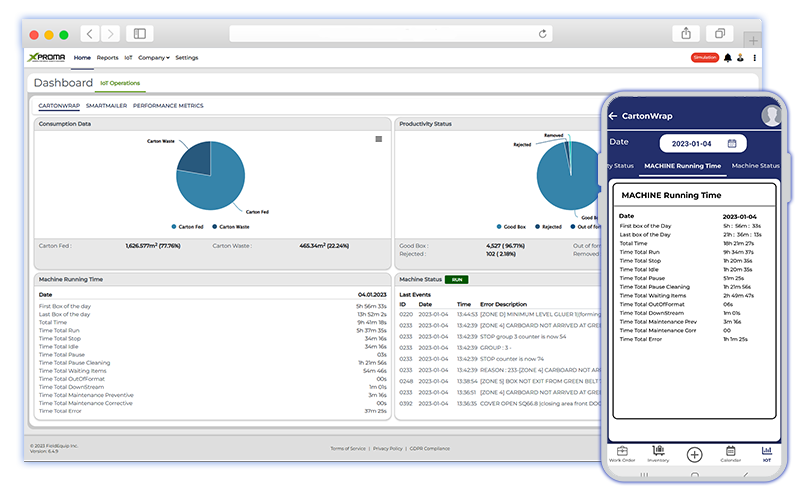Image resolution: width=800 pixels, height=500 pixels.
Task: Click the browser address bar
Action: click(x=391, y=34)
